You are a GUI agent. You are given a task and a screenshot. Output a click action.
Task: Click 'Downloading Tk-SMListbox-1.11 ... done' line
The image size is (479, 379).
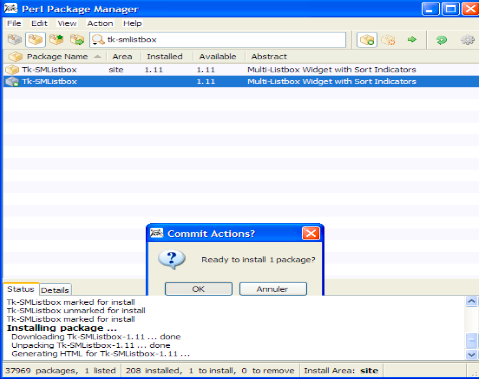96,337
